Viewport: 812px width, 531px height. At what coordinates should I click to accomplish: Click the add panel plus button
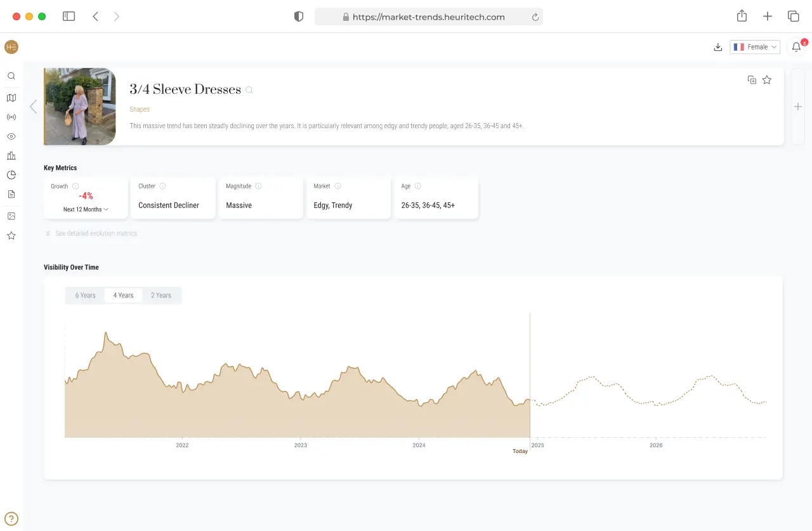click(x=798, y=107)
